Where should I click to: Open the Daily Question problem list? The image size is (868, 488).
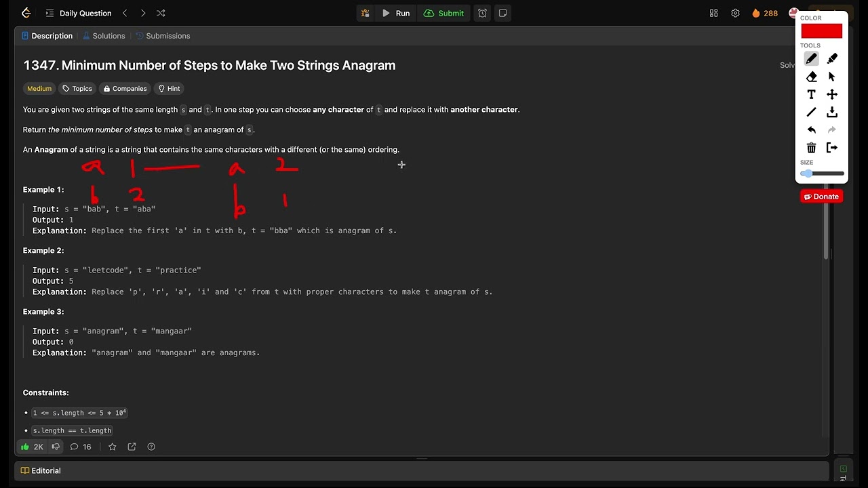[x=78, y=13]
